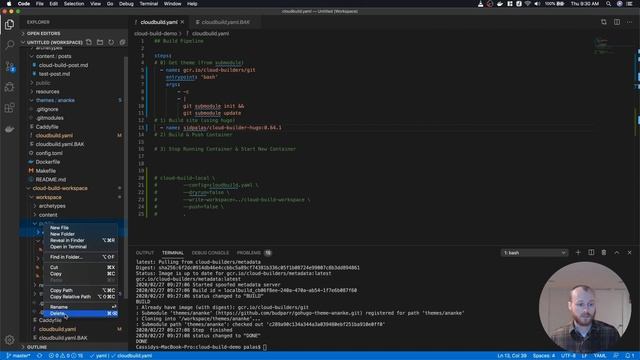Viewport: 640px width, 360px height.
Task: Click Spaces: 4 indentation in status bar
Action: [x=544, y=356]
